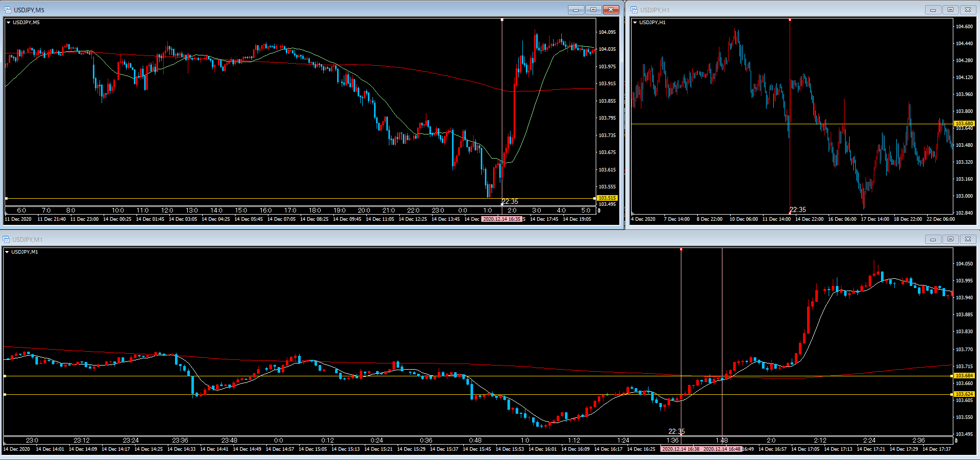The image size is (980, 460).
Task: Click the 2020.12.14 16:35 time marker on M5
Action: click(x=501, y=219)
